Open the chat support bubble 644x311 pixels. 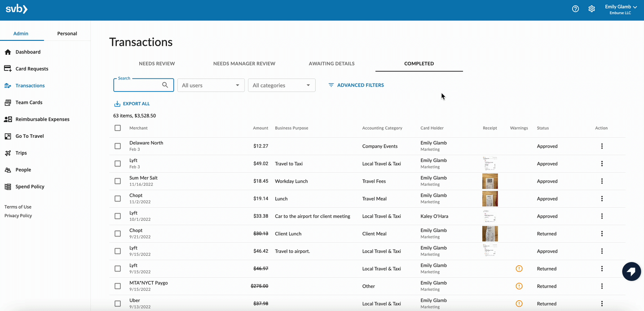631,272
